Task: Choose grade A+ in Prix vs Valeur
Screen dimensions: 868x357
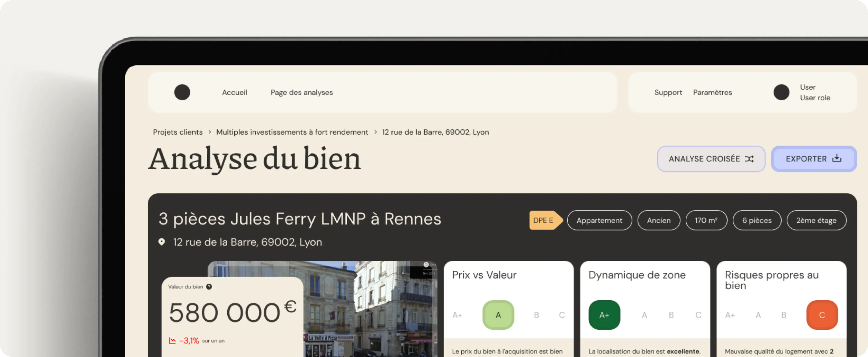Action: (x=457, y=315)
